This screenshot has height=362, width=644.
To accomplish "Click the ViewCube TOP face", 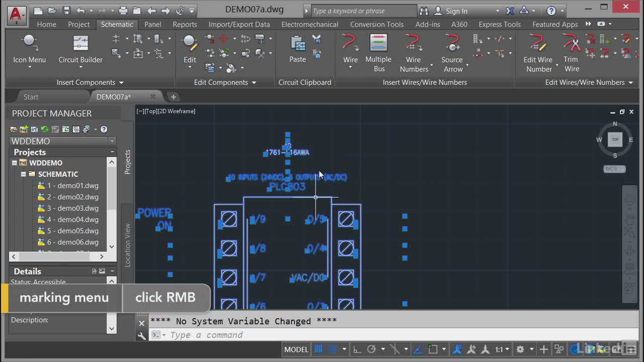I will click(x=615, y=139).
